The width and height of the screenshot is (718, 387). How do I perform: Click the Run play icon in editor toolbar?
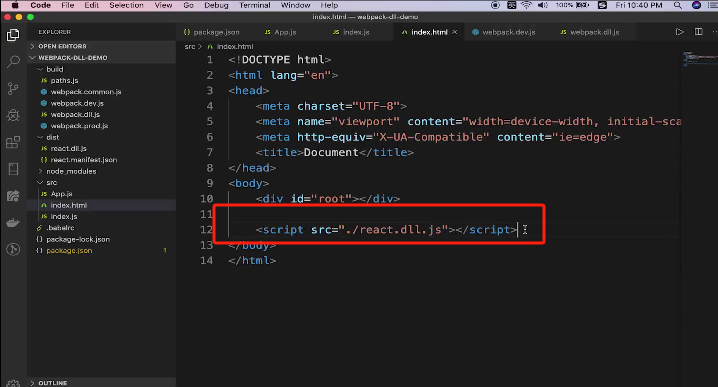pos(680,32)
